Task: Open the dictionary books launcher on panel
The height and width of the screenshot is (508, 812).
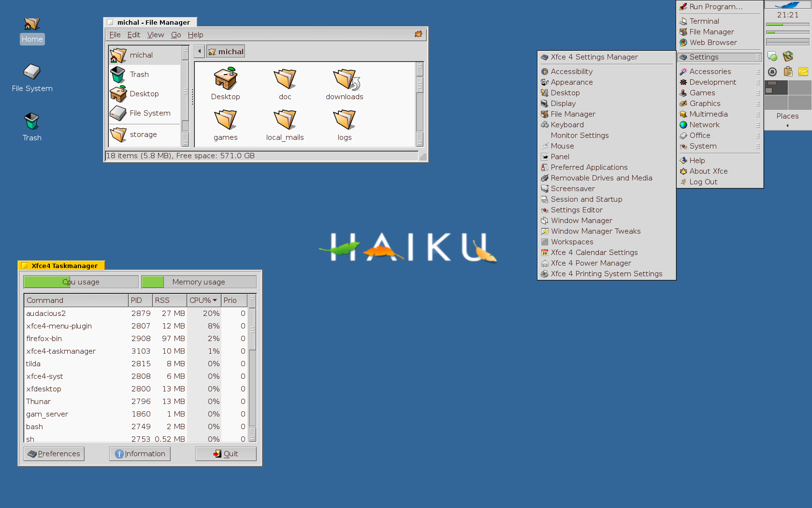Action: click(x=788, y=57)
